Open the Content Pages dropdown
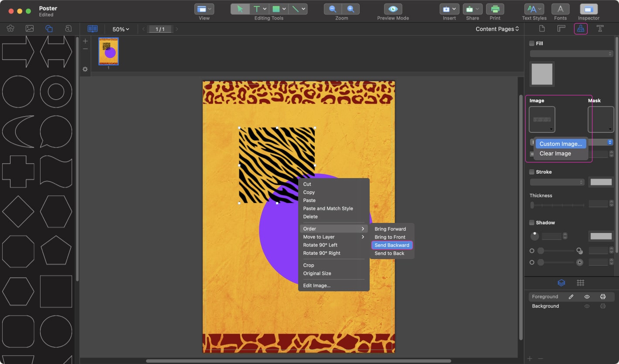This screenshot has width=619, height=364. (x=497, y=29)
